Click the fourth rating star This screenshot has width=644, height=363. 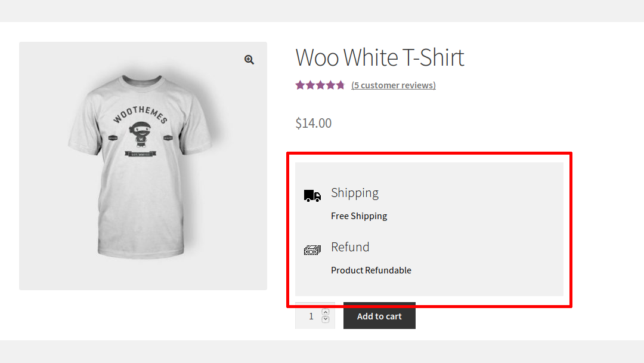[x=330, y=85]
